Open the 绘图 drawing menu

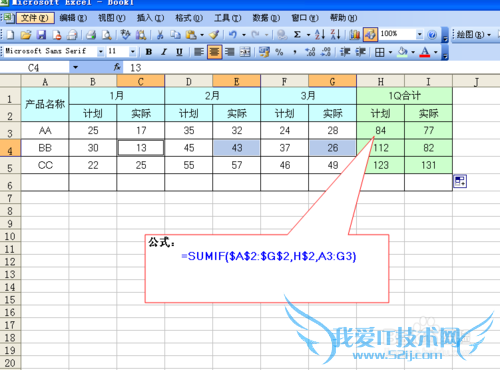click(473, 34)
